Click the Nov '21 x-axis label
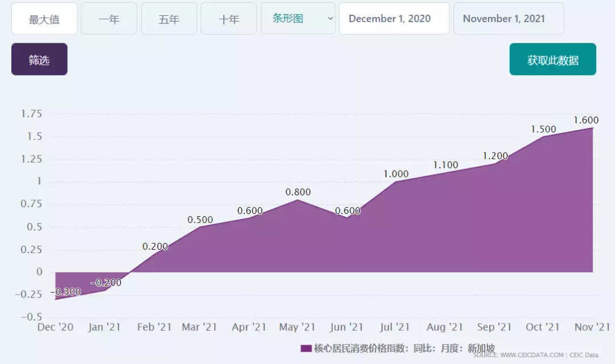 592,327
